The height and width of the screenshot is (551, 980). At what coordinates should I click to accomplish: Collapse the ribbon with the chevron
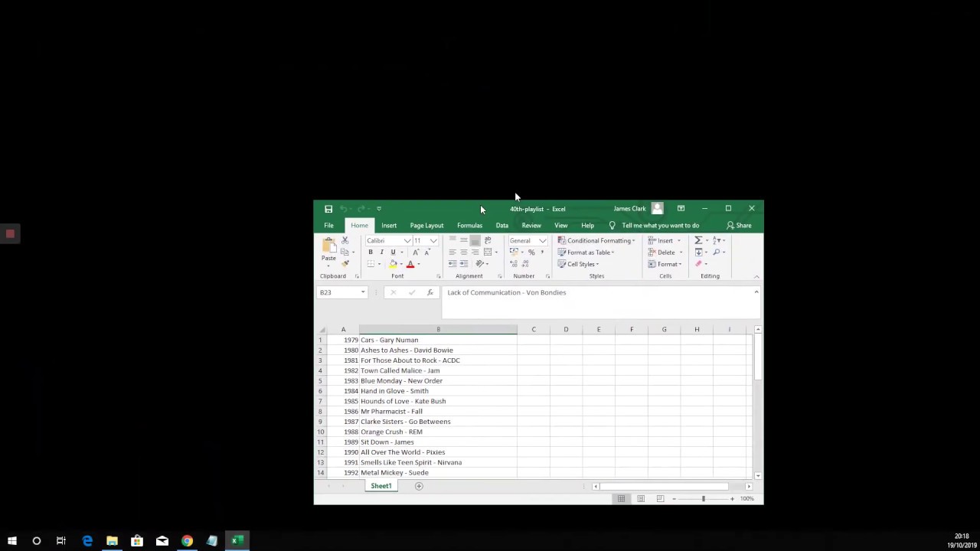[756, 276]
